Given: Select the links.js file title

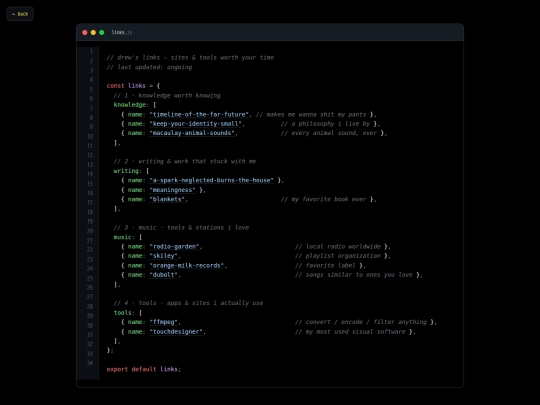Looking at the screenshot, I should (122, 32).
